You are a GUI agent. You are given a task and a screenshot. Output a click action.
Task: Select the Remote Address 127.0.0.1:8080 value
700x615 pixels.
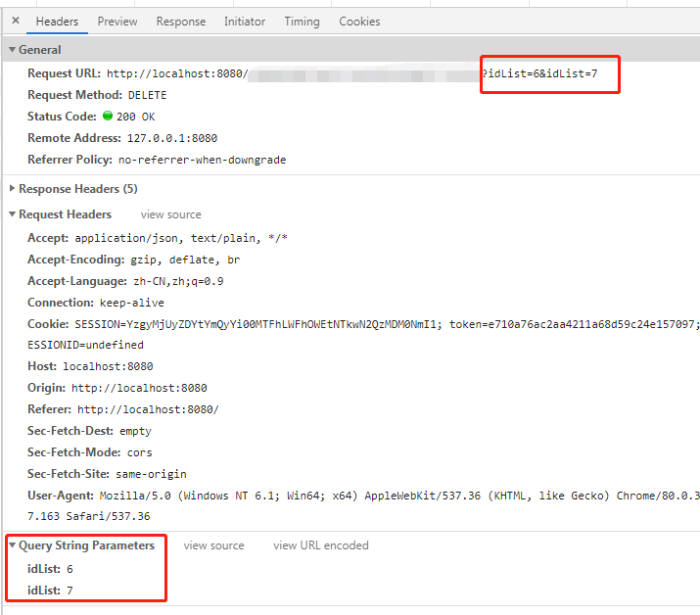pyautogui.click(x=172, y=138)
